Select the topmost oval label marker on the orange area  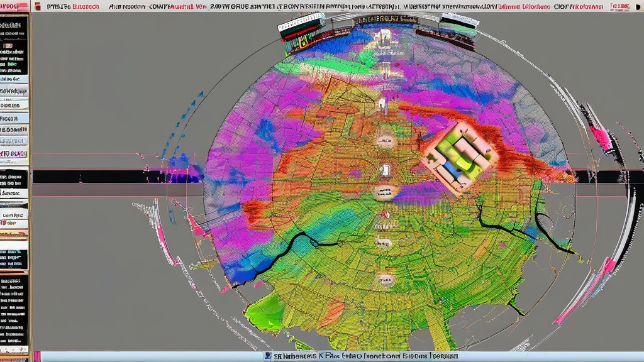coord(386,141)
